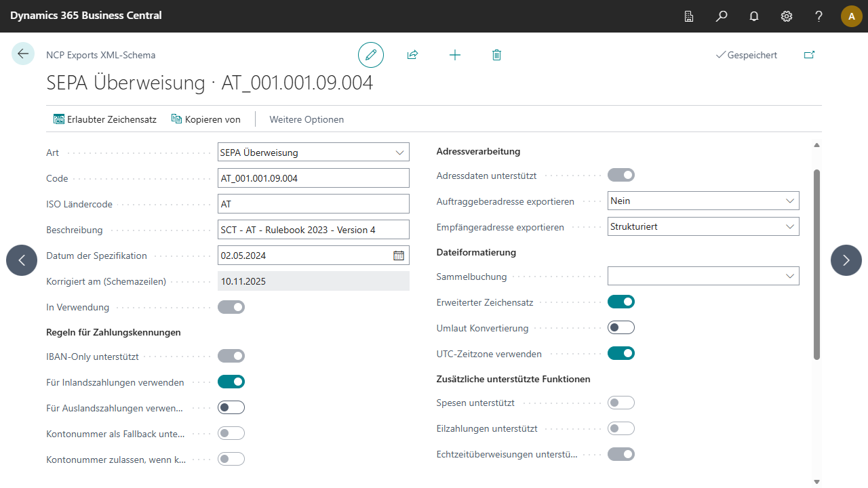Open user account avatar A
Viewport: 868px width, 488px height.
pos(852,16)
